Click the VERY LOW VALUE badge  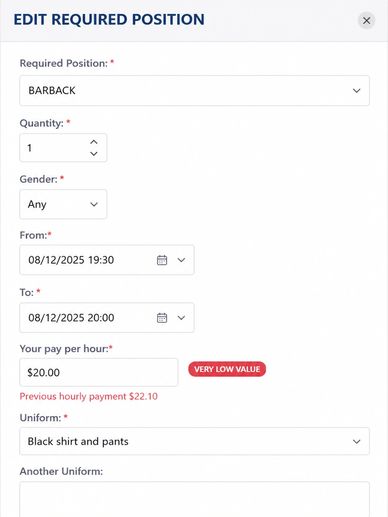point(227,369)
